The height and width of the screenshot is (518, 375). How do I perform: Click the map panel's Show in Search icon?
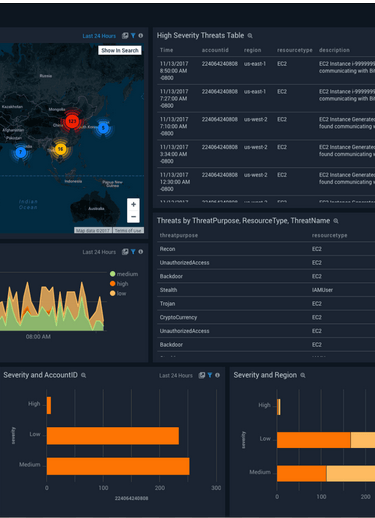pos(125,36)
